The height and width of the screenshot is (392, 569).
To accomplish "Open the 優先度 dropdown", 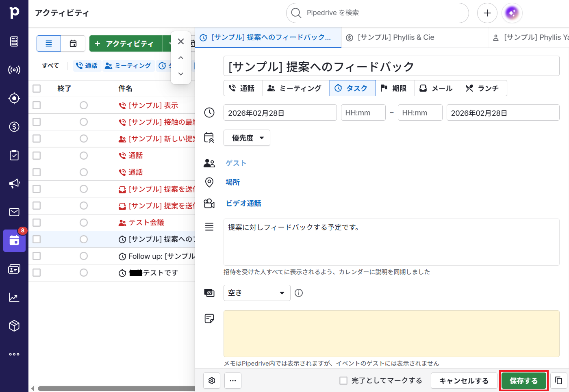I will point(247,138).
